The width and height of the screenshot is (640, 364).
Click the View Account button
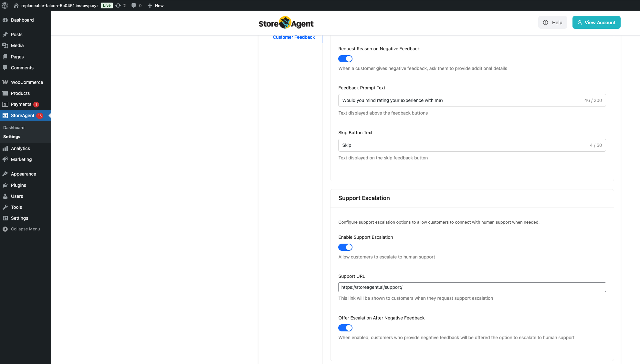[596, 23]
